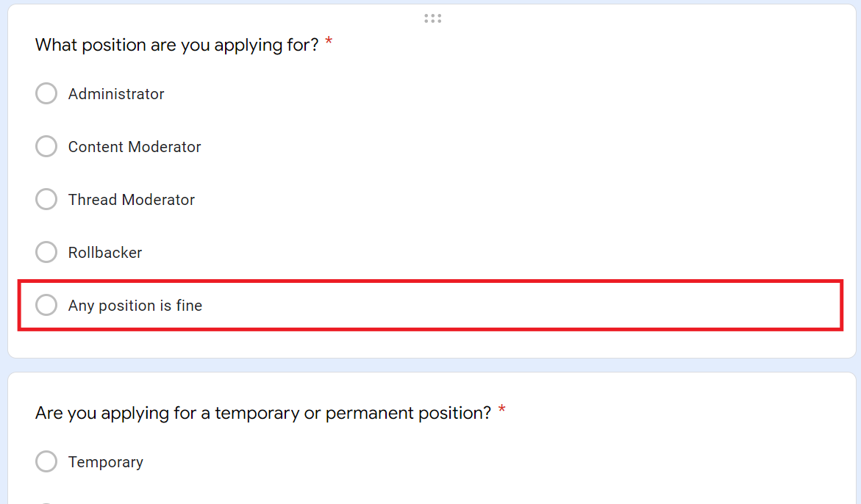861x504 pixels.
Task: Click the partially visible radio below Temporary
Action: pos(46,503)
